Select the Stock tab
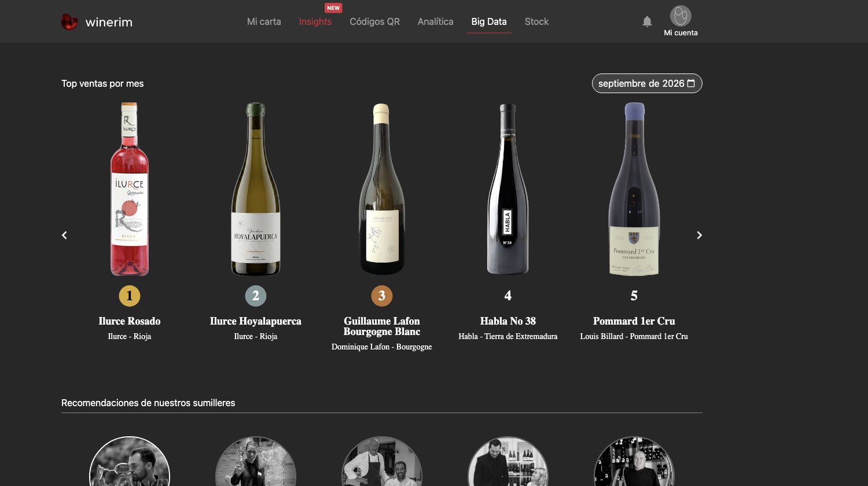The width and height of the screenshot is (868, 486). (x=536, y=21)
